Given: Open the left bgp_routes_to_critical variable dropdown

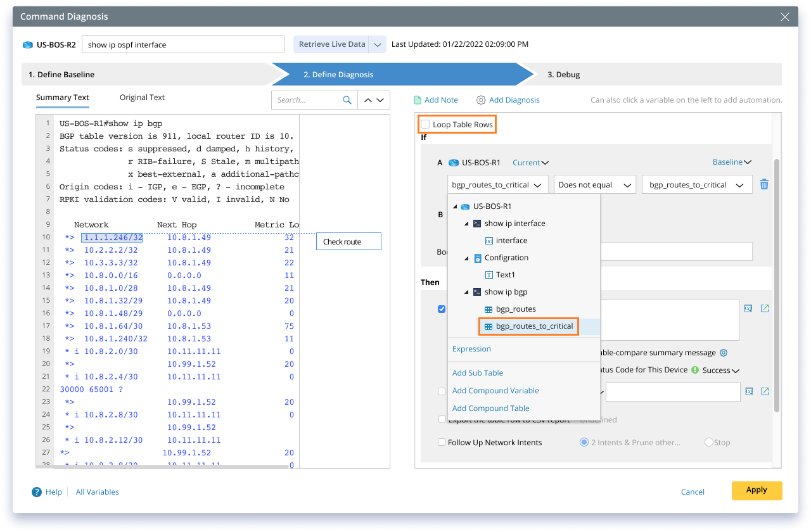Looking at the screenshot, I should tap(498, 185).
